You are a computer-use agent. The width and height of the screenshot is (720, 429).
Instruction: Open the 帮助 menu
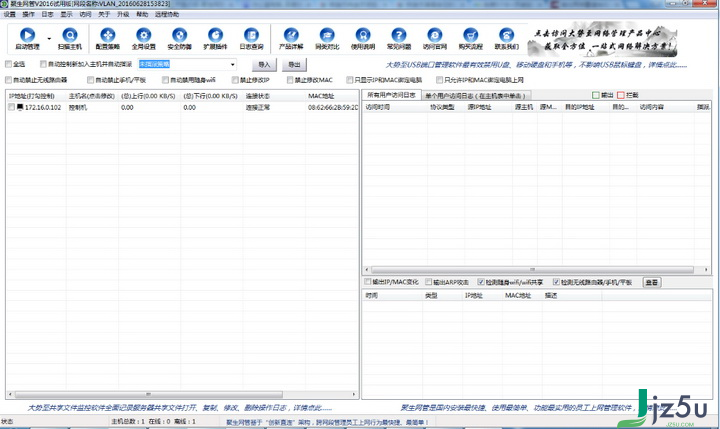click(142, 14)
